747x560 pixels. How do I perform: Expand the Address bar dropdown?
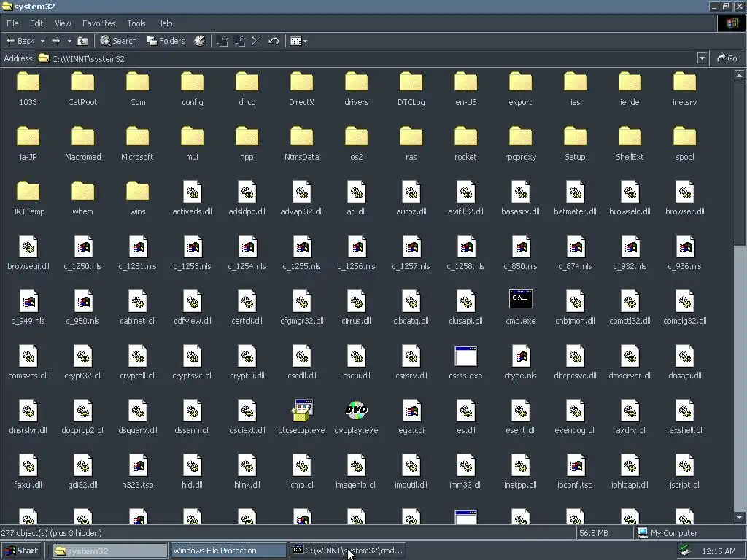click(702, 58)
